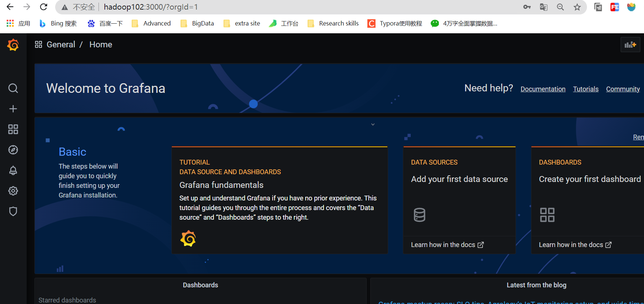The image size is (644, 304).
Task: Go forward with browser forward arrow
Action: (27, 7)
